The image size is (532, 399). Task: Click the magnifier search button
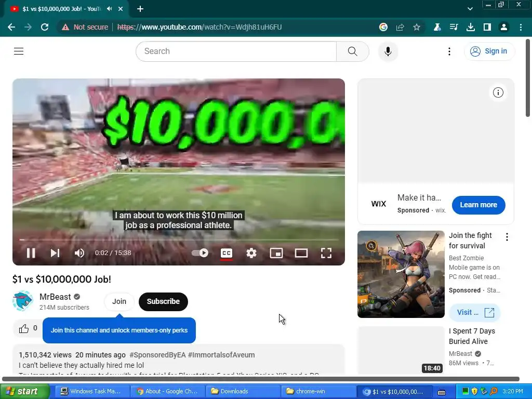tap(353, 51)
